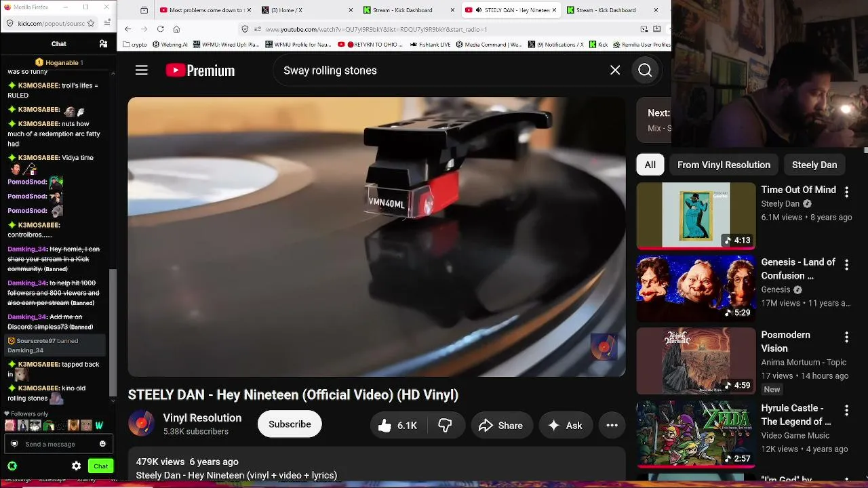This screenshot has width=868, height=488.
Task: Open the crypto bookmarks folder
Action: [x=135, y=45]
